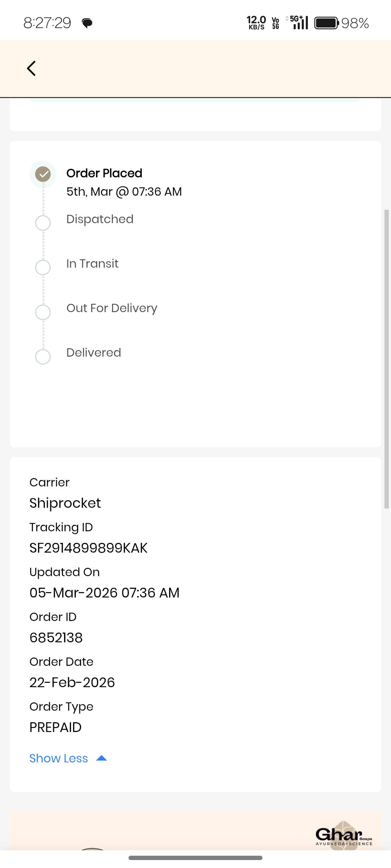391x868 pixels.
Task: Tap the Order Placed status label
Action: (x=104, y=173)
